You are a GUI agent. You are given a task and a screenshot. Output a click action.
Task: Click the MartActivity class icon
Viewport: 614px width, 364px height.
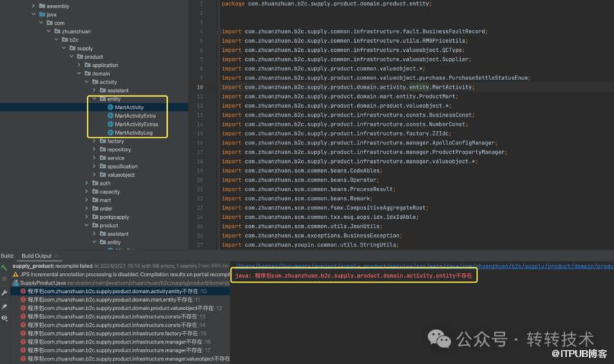(111, 107)
